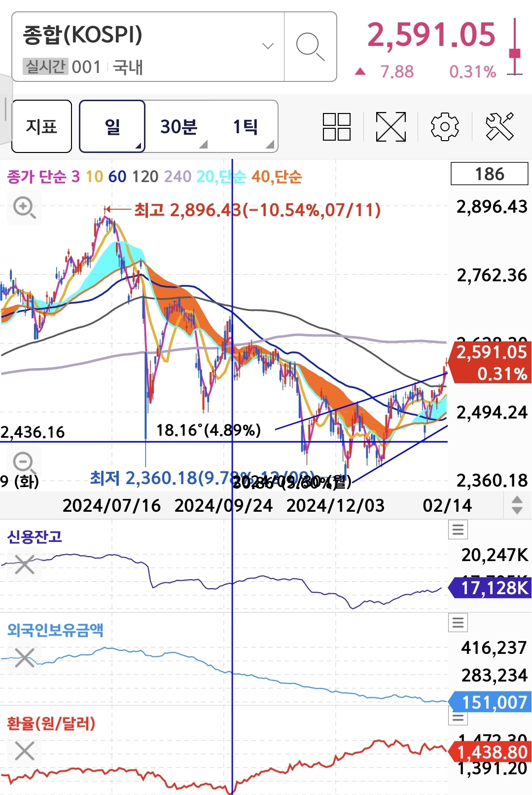Remove the 환율(원/달러) indicator panel

click(24, 751)
